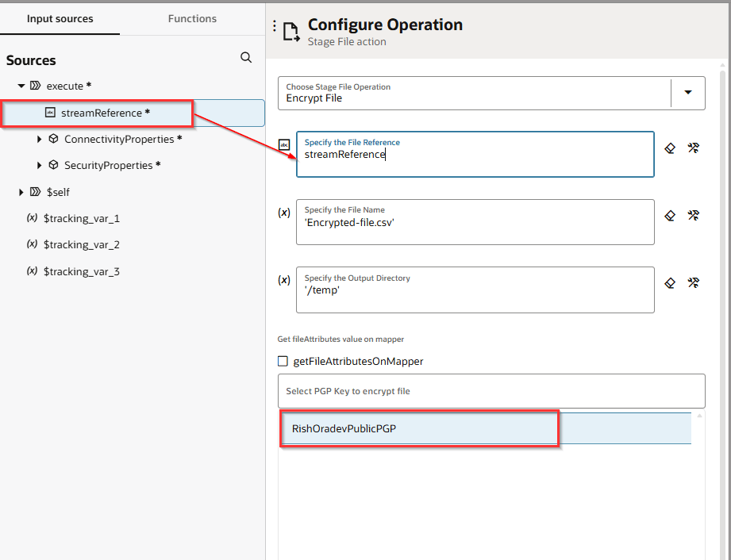Open the Choose Stage File Operation dropdown
This screenshot has height=560, width=731.
[687, 93]
